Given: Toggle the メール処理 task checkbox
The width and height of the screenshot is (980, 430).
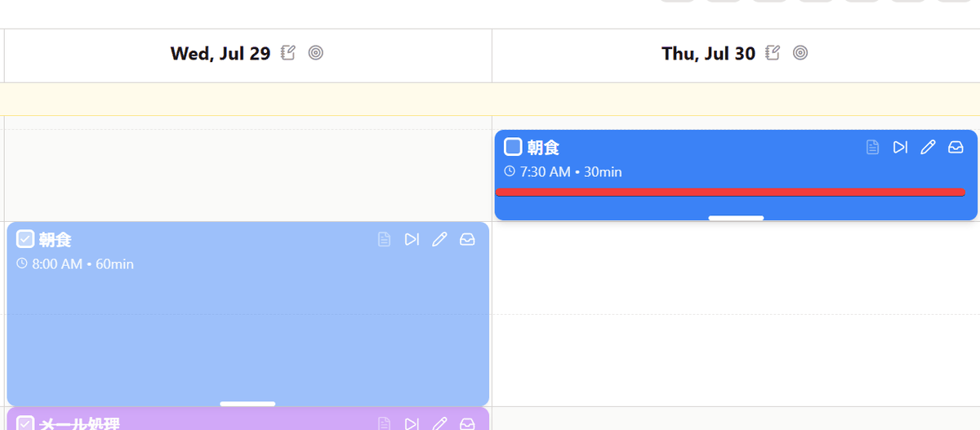Looking at the screenshot, I should tap(25, 423).
